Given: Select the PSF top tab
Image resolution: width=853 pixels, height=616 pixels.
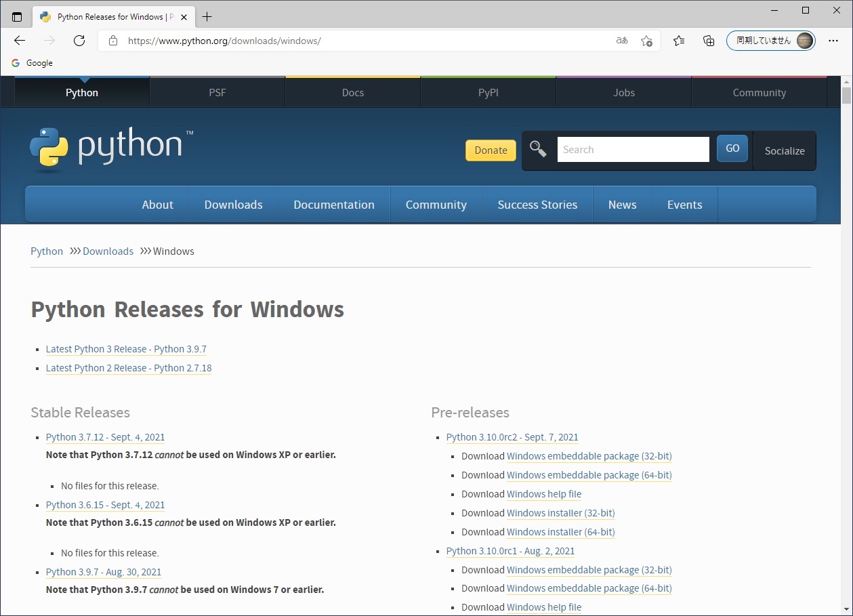Looking at the screenshot, I should click(217, 93).
